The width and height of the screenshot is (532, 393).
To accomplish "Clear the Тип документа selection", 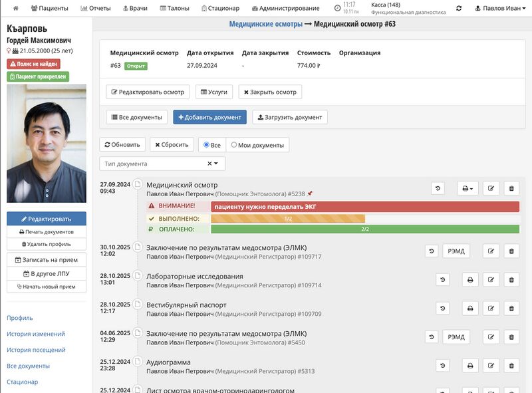I will pos(209,164).
